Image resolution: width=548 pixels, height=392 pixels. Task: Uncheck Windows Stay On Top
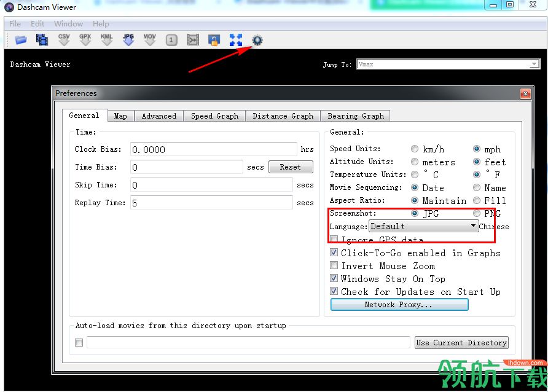(334, 278)
